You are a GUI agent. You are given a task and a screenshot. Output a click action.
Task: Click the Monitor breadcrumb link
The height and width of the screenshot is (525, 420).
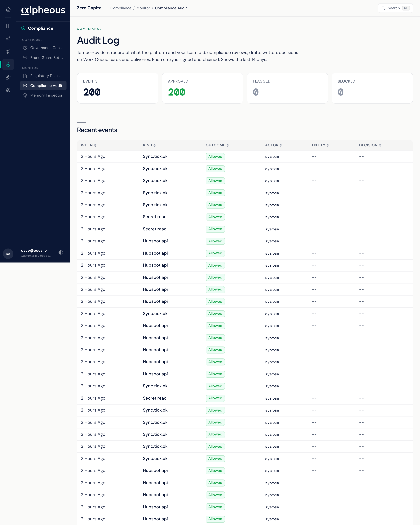tap(143, 8)
